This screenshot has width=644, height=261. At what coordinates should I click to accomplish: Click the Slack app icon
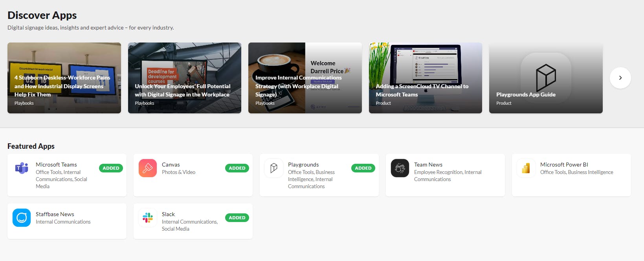pos(148,218)
